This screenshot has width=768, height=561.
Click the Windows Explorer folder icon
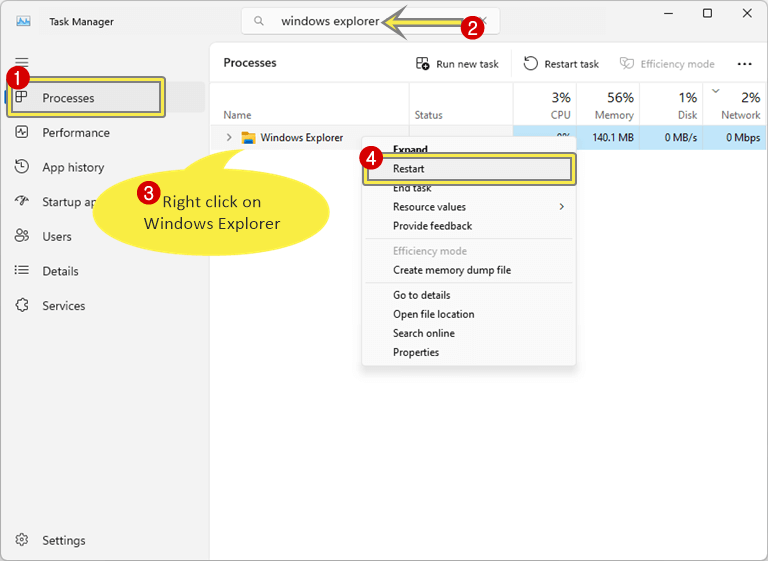(x=248, y=138)
